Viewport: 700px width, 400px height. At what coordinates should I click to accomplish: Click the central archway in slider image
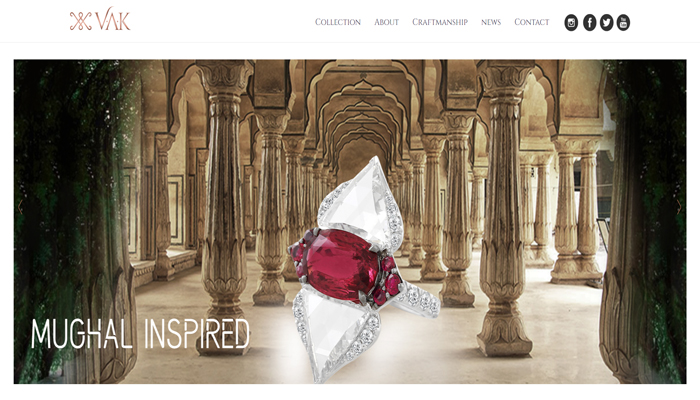click(362, 134)
